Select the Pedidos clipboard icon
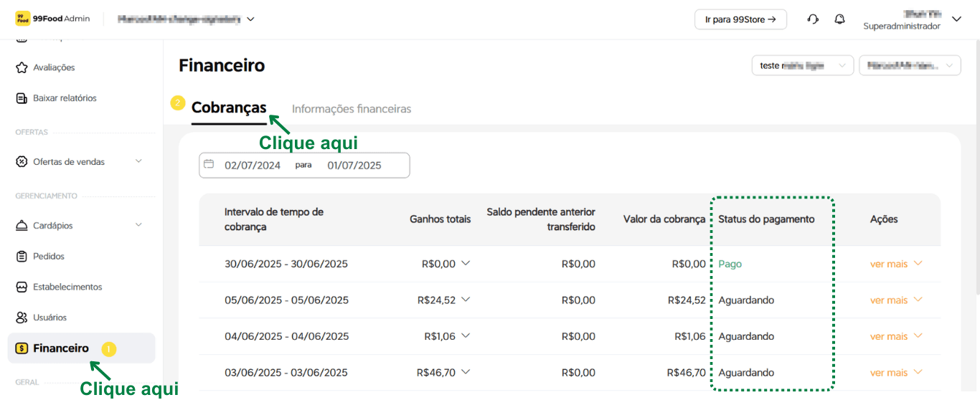 [x=22, y=256]
